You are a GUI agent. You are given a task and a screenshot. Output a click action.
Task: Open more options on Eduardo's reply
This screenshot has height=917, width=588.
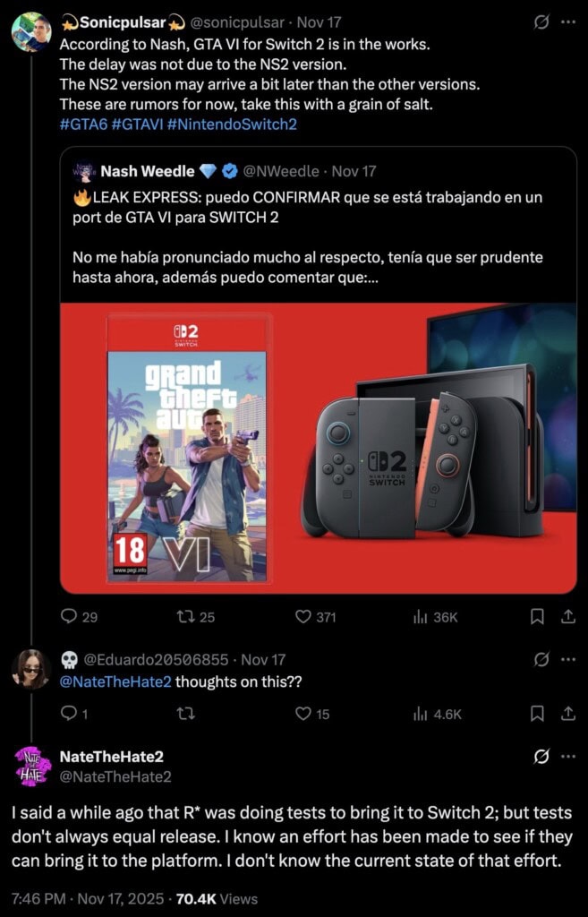(x=568, y=660)
